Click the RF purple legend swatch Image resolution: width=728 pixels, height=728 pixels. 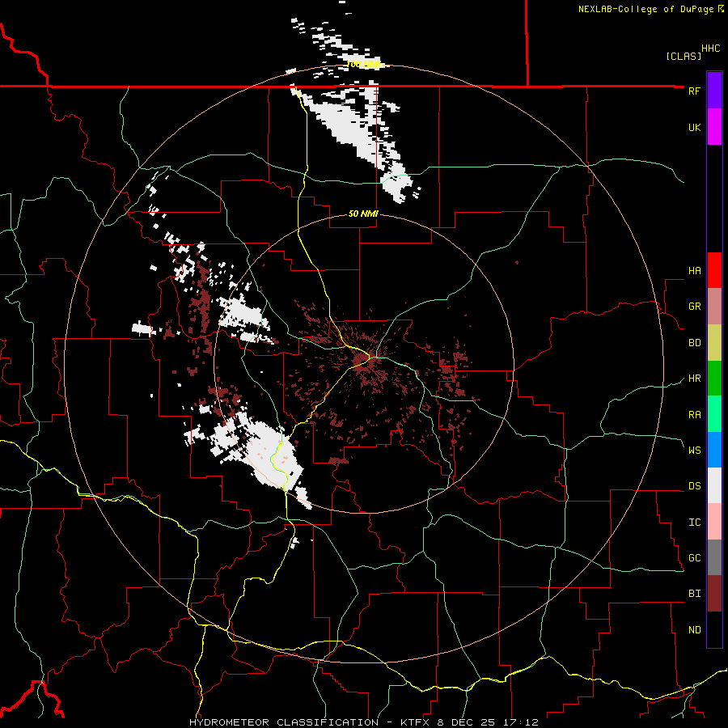coord(714,91)
